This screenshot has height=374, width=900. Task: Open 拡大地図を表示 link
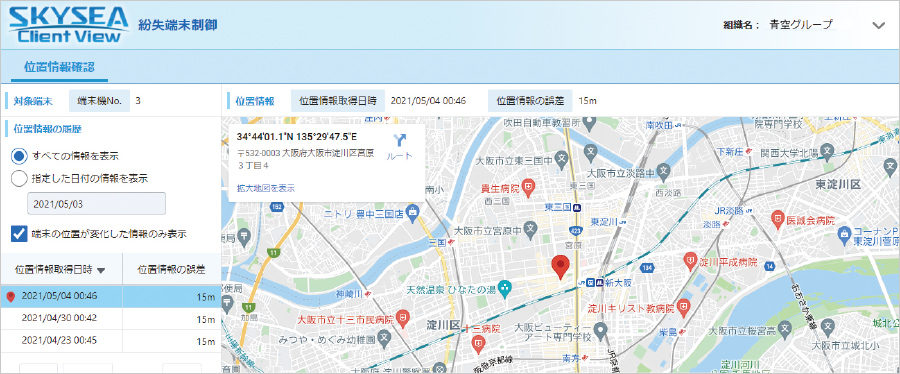pos(266,188)
